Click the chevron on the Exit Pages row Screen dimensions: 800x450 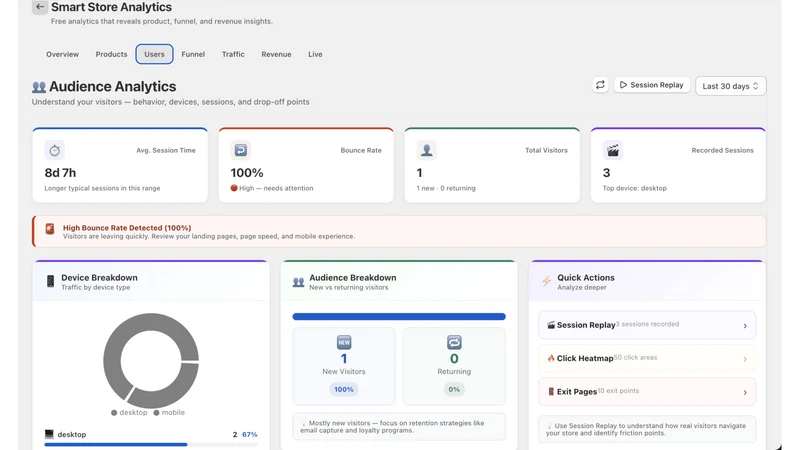click(x=745, y=392)
